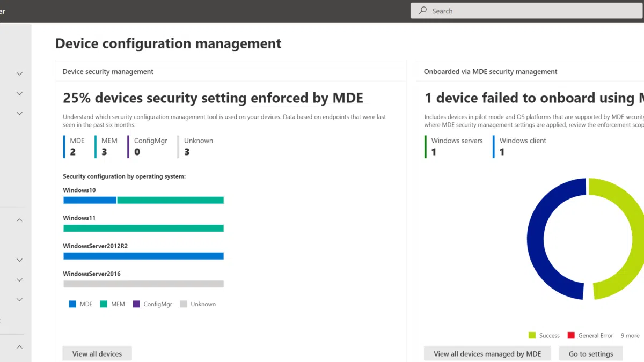644x362 pixels.
Task: Click View all devices managed by MDE
Action: click(487, 353)
